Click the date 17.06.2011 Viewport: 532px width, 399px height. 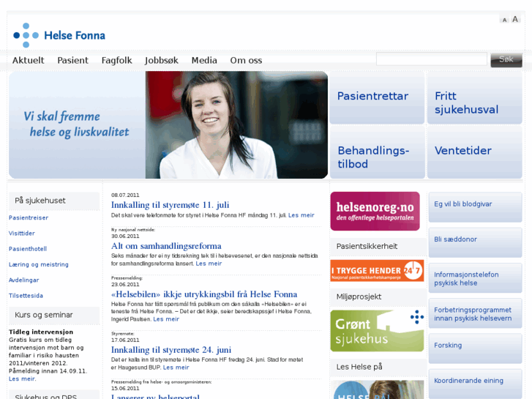pyautogui.click(x=125, y=340)
